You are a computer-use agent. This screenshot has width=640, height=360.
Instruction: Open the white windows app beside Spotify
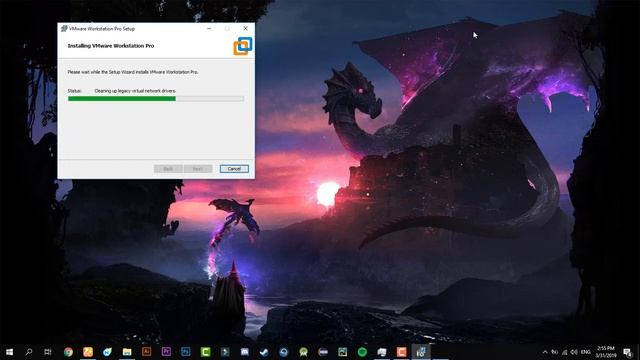(382, 352)
